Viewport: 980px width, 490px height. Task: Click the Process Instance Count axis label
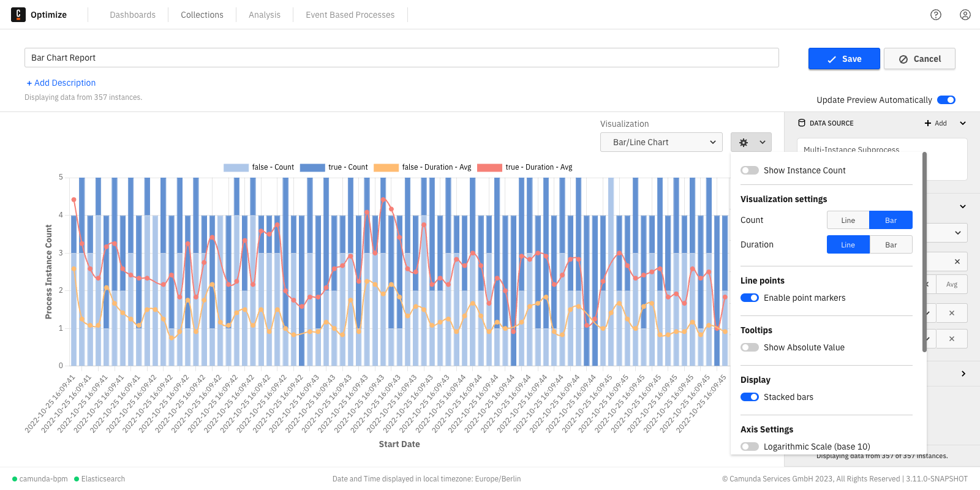tap(48, 272)
